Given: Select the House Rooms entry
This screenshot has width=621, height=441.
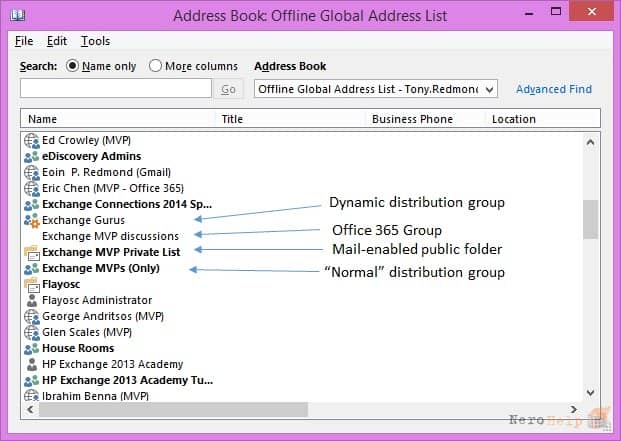Looking at the screenshot, I should 78,348.
